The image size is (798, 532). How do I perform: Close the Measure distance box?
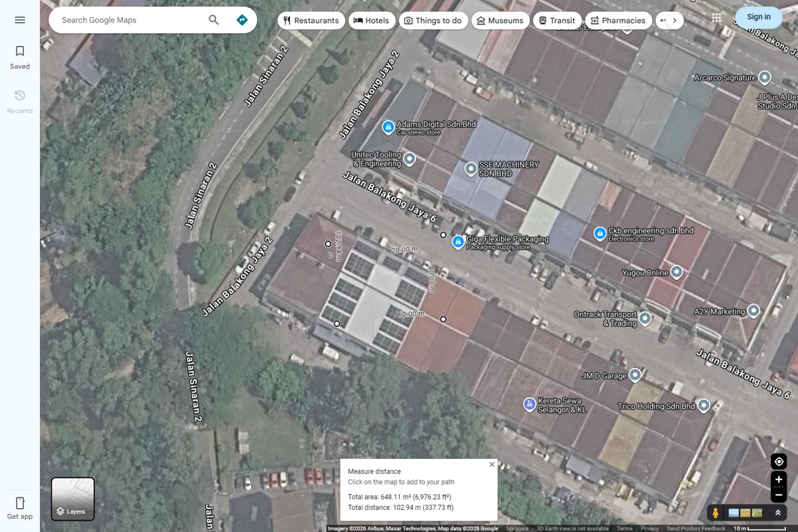pos(492,464)
